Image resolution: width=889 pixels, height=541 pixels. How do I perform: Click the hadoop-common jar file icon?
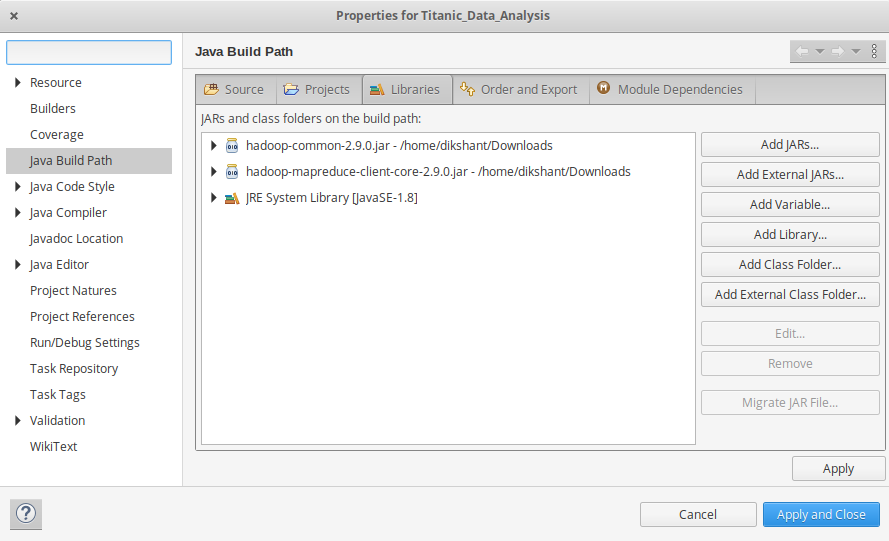pyautogui.click(x=232, y=146)
